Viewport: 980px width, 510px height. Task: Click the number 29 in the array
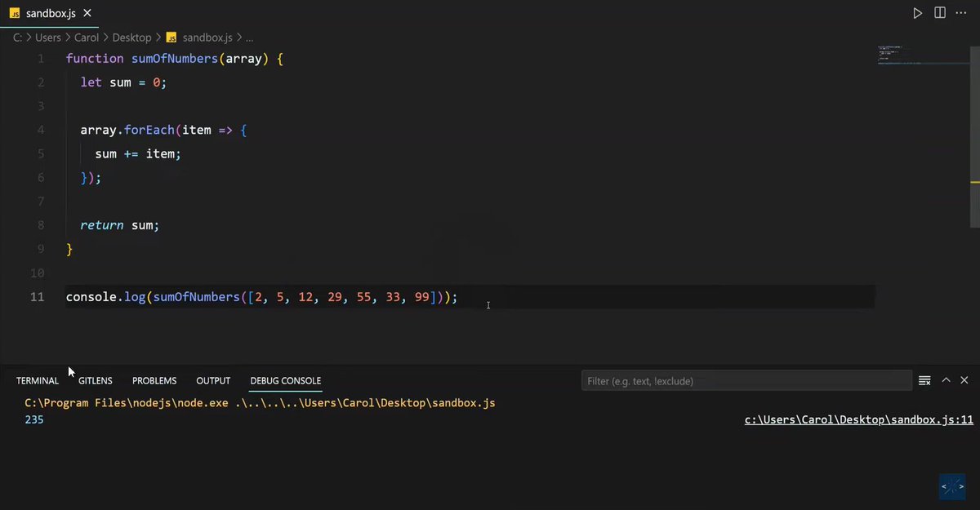tap(335, 297)
